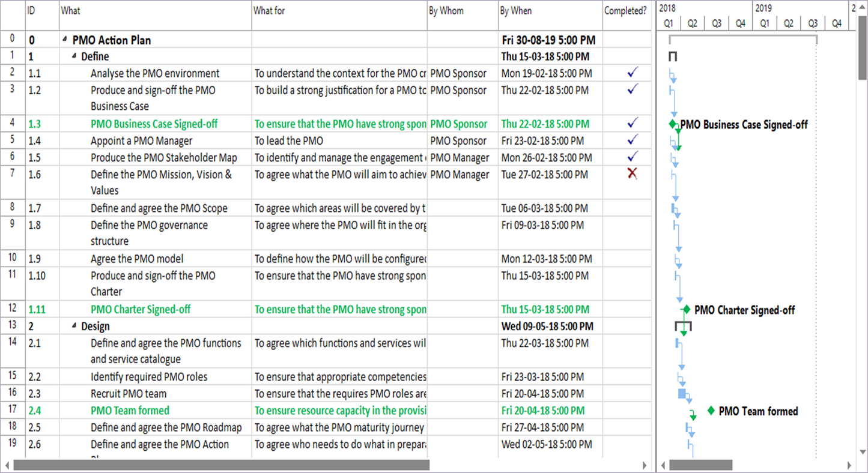Screen dimensions: 868x473
Task: Select the PMO Charter Signed-off milestone diamond
Action: 687,310
